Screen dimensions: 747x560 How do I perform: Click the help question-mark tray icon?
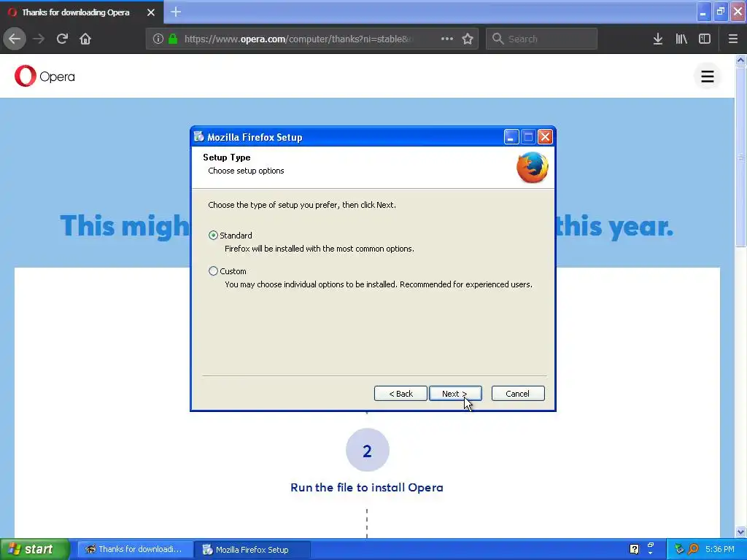[634, 549]
